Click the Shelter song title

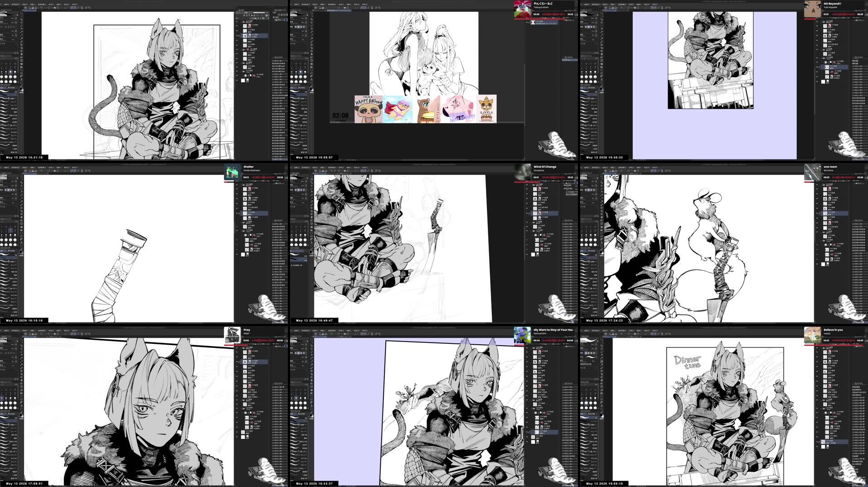coord(248,167)
